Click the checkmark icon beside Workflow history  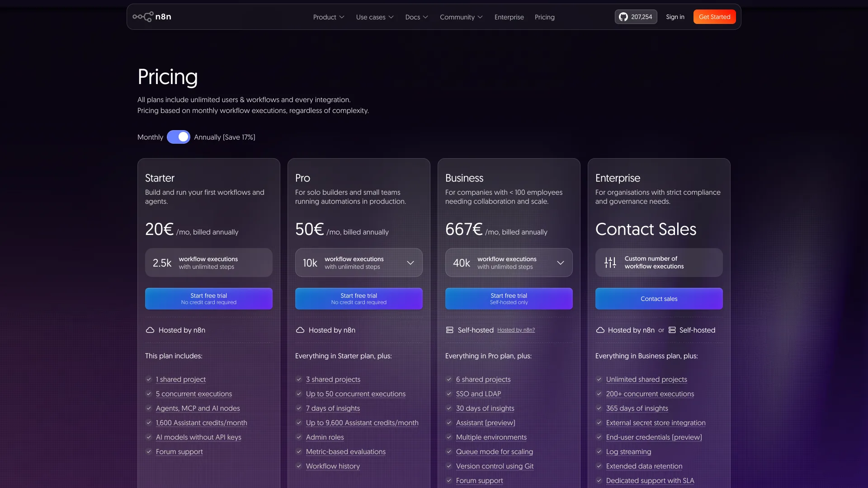coord(299,466)
